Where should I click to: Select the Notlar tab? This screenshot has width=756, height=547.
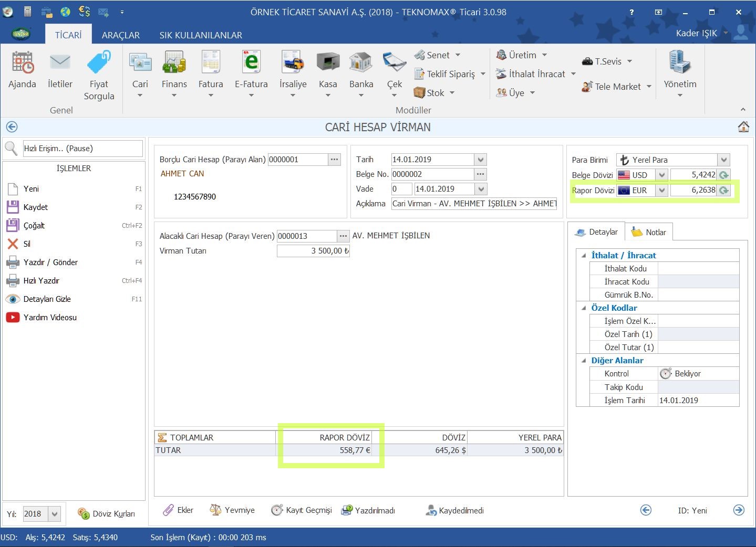[649, 232]
